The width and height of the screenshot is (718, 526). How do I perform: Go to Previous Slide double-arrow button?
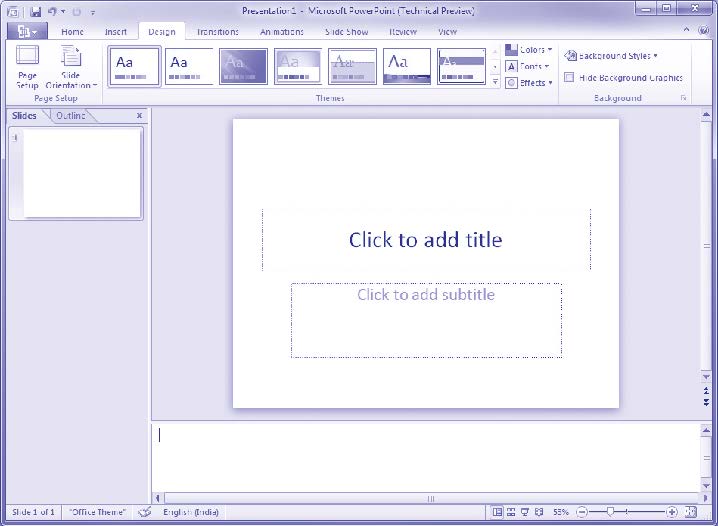tap(706, 390)
